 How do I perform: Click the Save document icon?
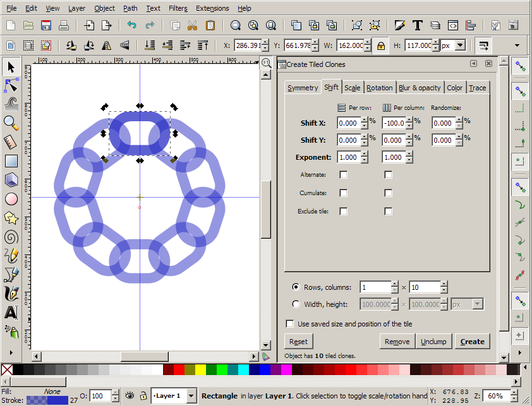point(45,26)
